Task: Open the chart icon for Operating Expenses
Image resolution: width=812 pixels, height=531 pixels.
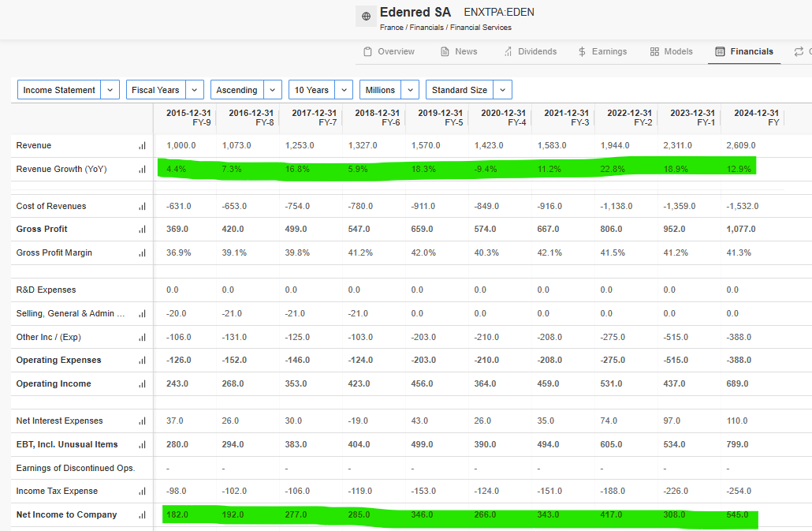Action: point(142,361)
